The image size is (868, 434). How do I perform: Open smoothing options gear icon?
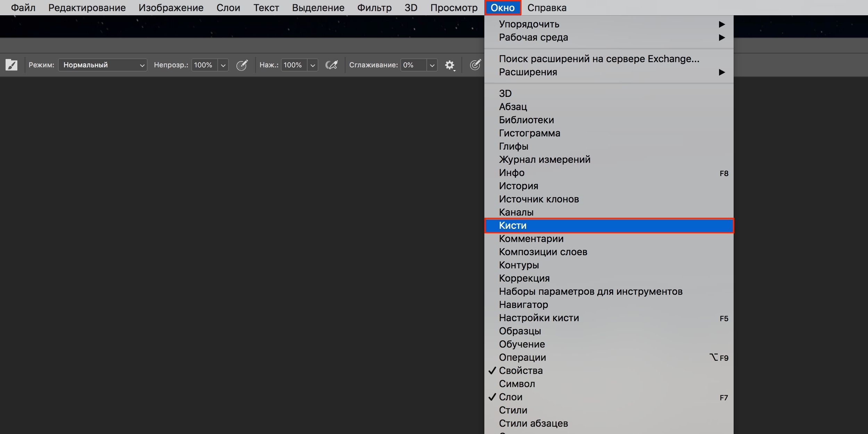450,65
